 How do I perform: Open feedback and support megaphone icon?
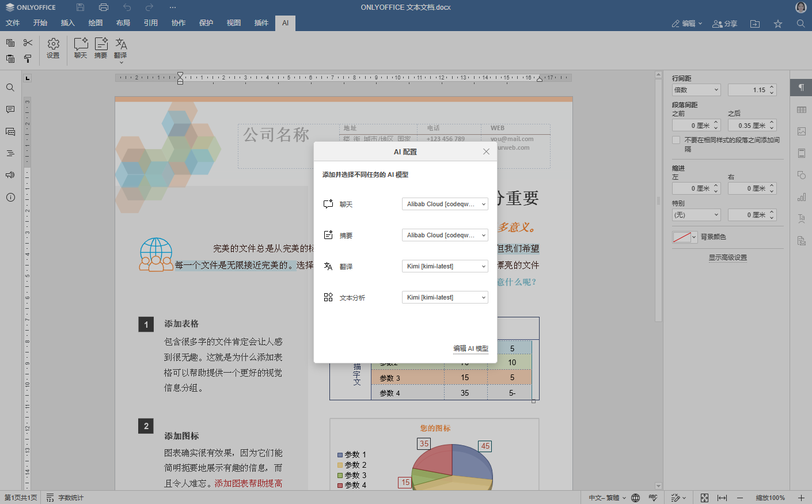10,175
